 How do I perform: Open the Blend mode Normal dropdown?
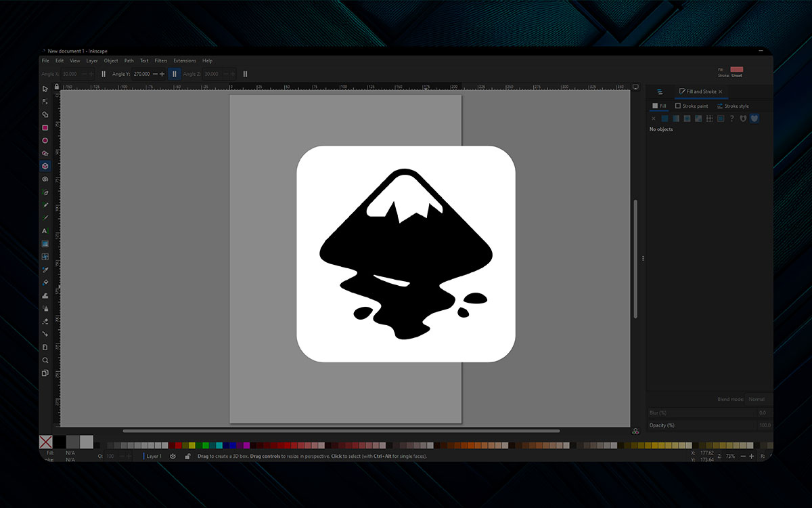[758, 400]
